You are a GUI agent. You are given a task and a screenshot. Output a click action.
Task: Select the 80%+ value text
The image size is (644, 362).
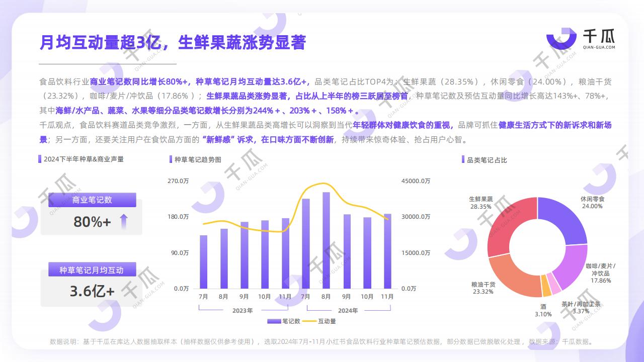(92, 222)
